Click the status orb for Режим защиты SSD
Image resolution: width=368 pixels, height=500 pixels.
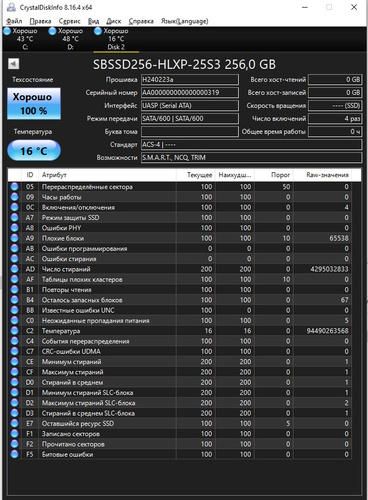(x=14, y=218)
